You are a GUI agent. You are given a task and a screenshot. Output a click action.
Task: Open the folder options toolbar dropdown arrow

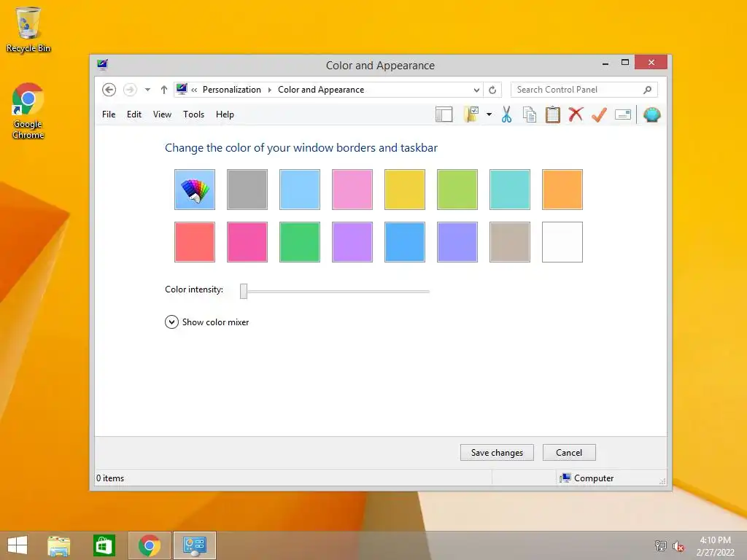(489, 114)
